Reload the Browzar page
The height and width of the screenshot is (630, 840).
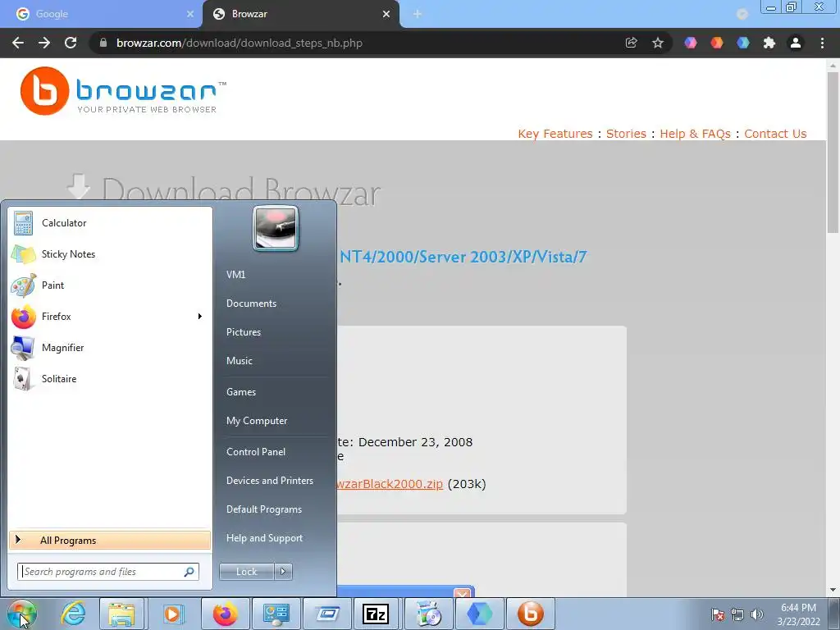[x=71, y=43]
